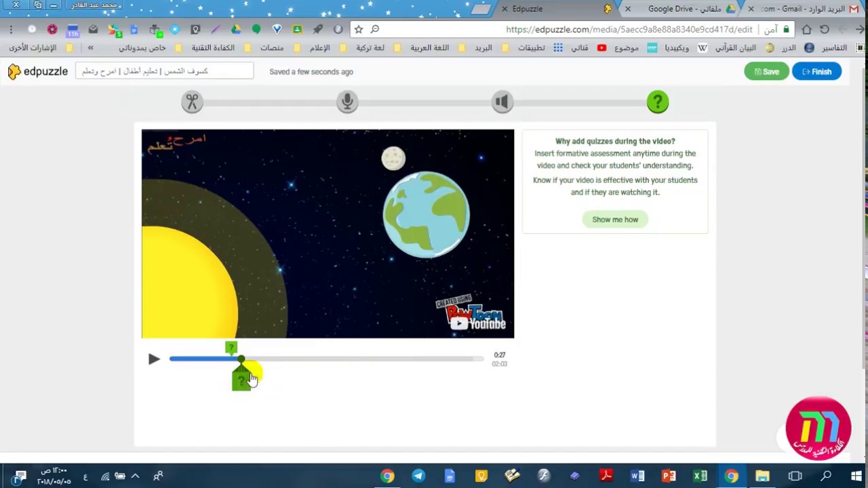Open a new browser tab
This screenshot has height=488, width=868.
click(481, 9)
